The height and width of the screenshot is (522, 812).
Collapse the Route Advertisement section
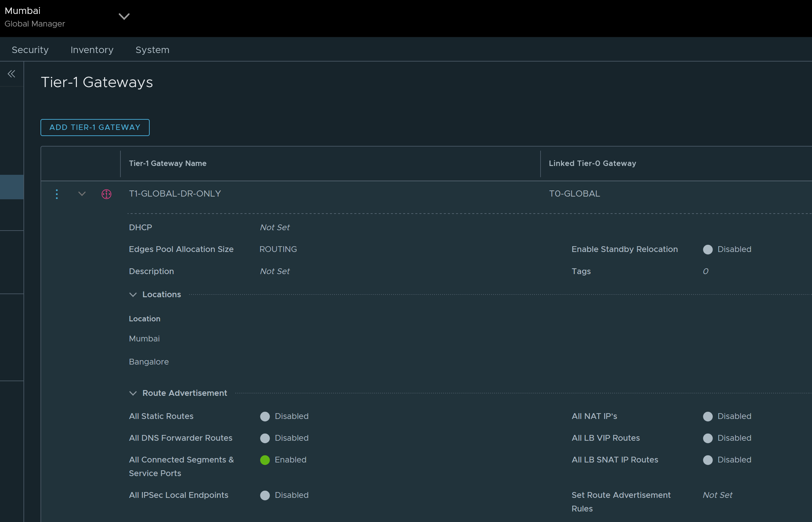click(133, 393)
